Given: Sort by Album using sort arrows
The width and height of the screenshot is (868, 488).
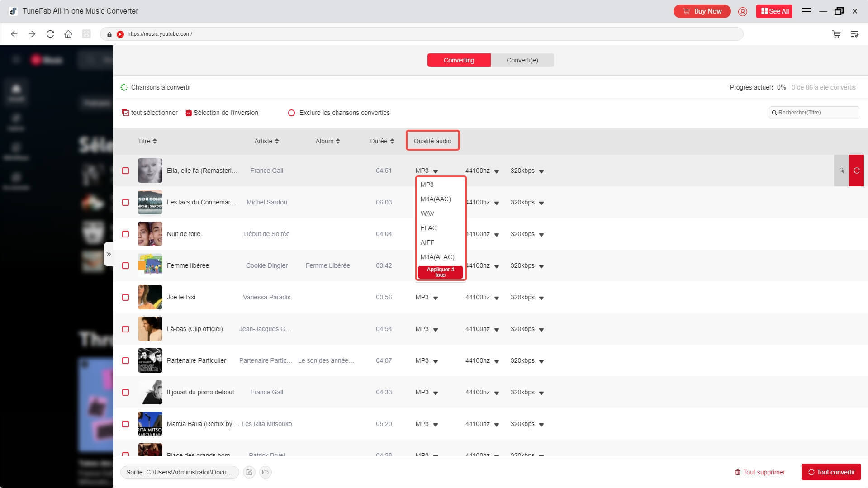Looking at the screenshot, I should pyautogui.click(x=338, y=141).
